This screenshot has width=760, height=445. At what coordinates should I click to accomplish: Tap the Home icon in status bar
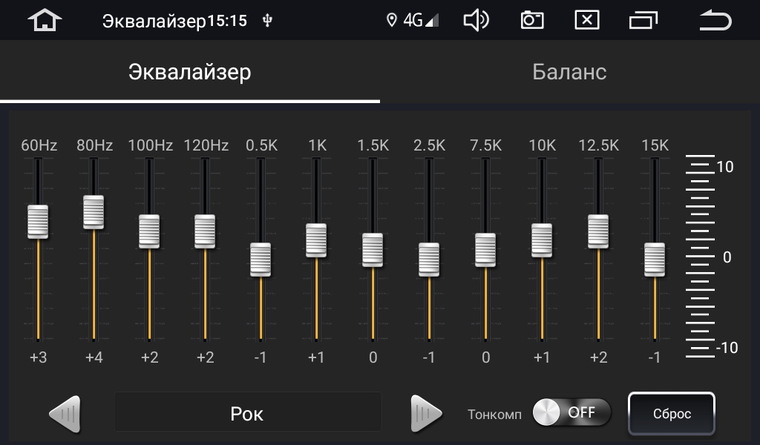coord(43,20)
